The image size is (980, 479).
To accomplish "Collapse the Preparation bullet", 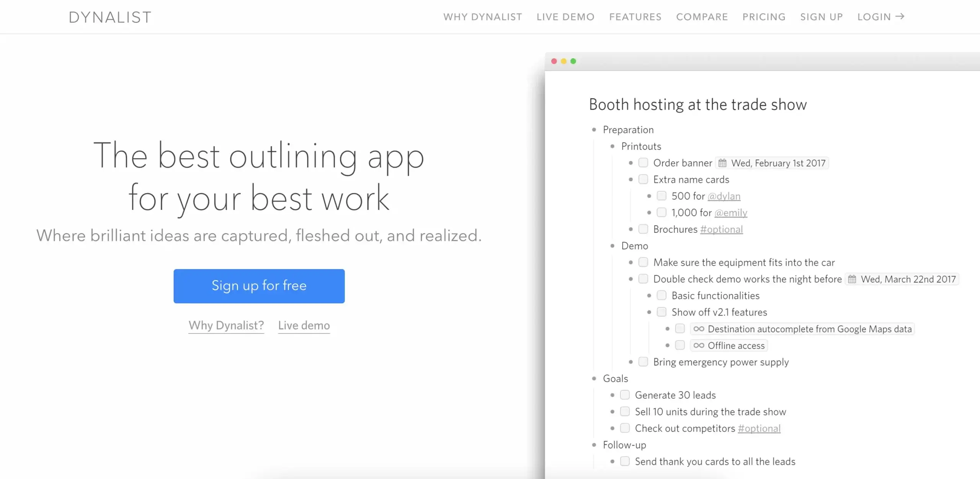I will click(594, 130).
